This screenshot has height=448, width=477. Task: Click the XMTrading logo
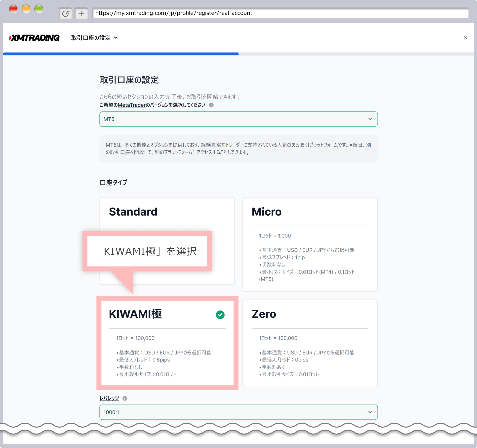pyautogui.click(x=34, y=38)
